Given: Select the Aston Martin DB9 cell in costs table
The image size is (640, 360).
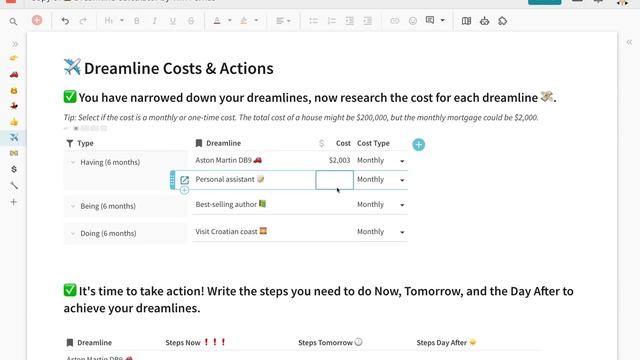Looking at the screenshot, I should 253,160.
